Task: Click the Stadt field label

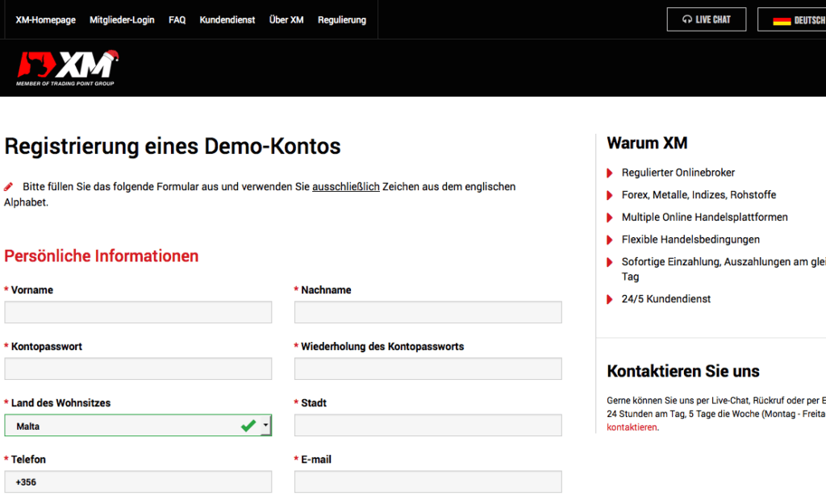Action: point(314,403)
